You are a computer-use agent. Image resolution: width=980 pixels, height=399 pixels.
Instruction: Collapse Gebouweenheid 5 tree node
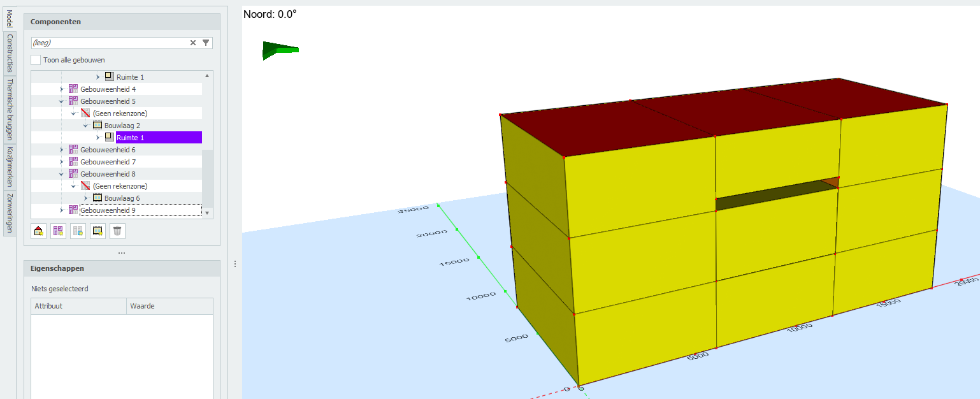[62, 101]
